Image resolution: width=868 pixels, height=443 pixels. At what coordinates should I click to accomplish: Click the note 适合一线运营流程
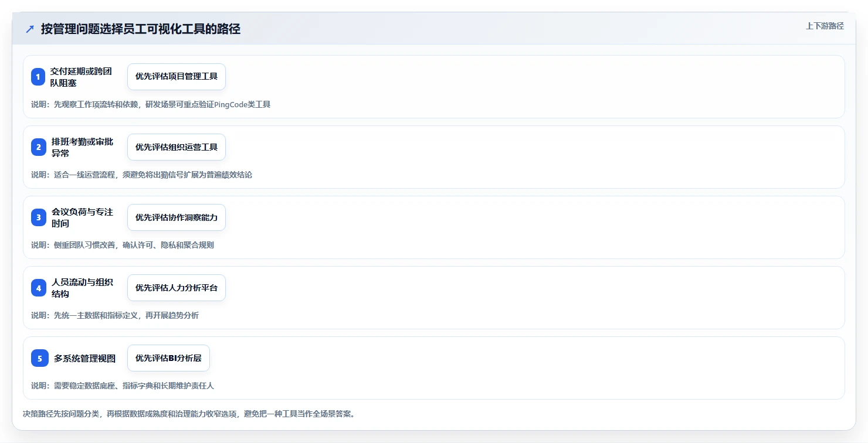pyautogui.click(x=142, y=175)
